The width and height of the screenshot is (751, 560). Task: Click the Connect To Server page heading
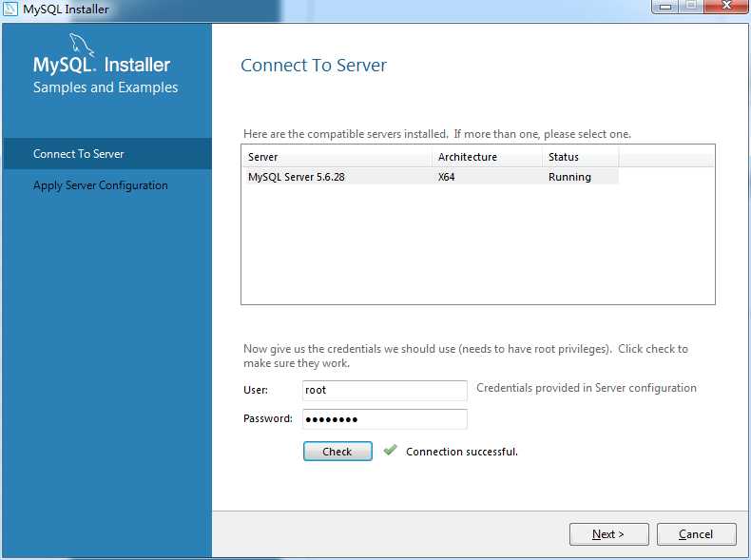(x=314, y=66)
